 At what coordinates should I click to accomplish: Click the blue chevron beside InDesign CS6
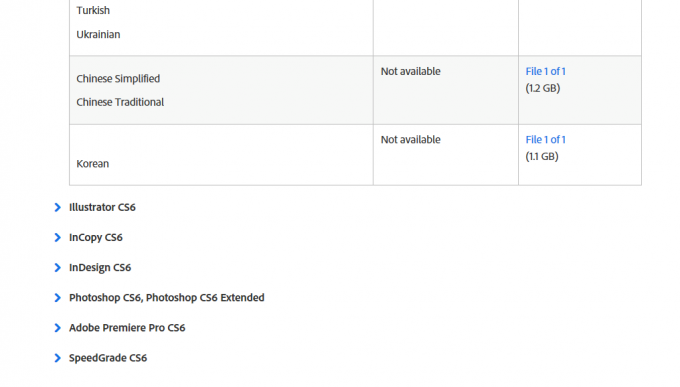[x=58, y=268]
